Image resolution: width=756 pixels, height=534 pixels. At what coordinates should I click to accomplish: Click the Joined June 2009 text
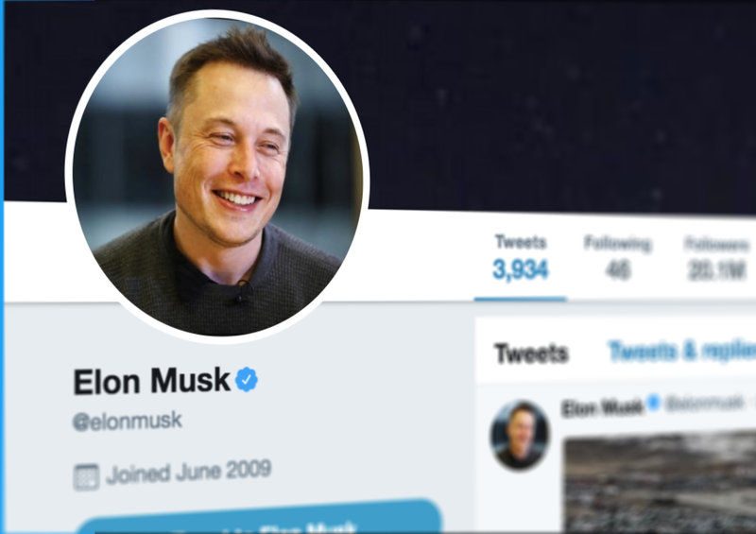(x=188, y=472)
